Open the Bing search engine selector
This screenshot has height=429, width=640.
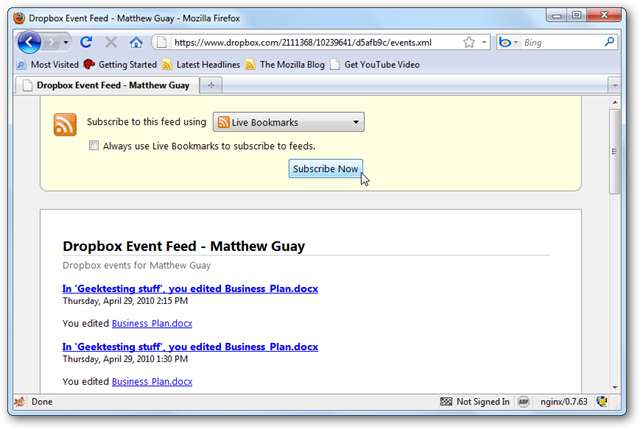coord(508,42)
